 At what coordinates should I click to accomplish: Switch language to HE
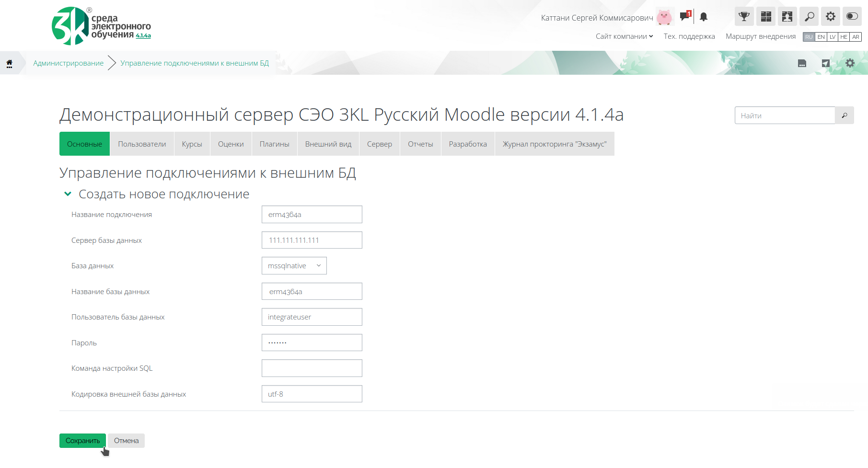coord(844,37)
